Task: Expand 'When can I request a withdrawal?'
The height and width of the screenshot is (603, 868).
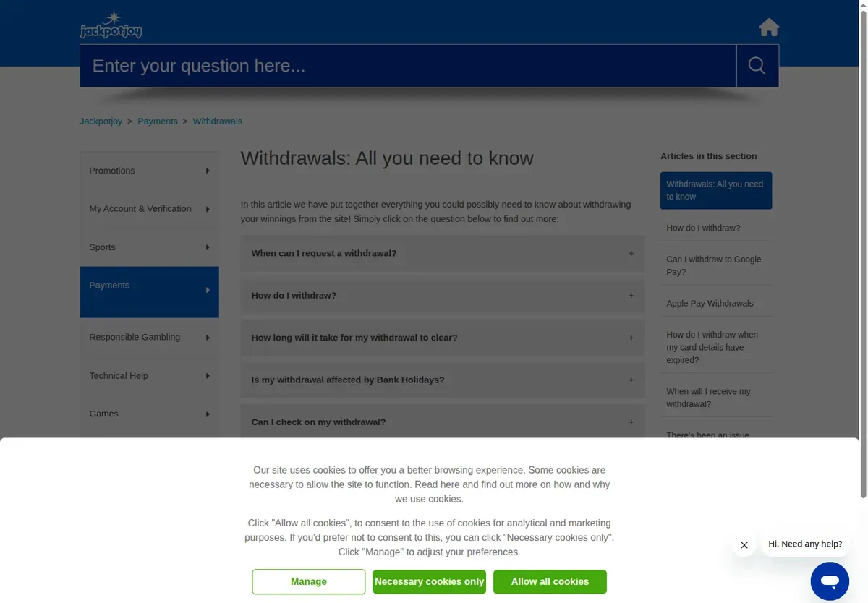Action: tap(443, 254)
